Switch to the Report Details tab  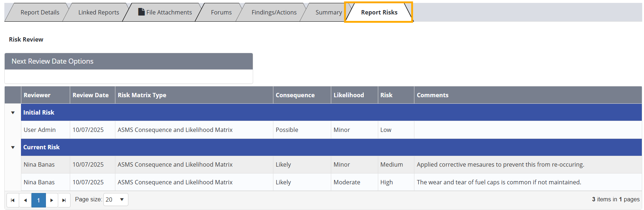[x=40, y=12]
